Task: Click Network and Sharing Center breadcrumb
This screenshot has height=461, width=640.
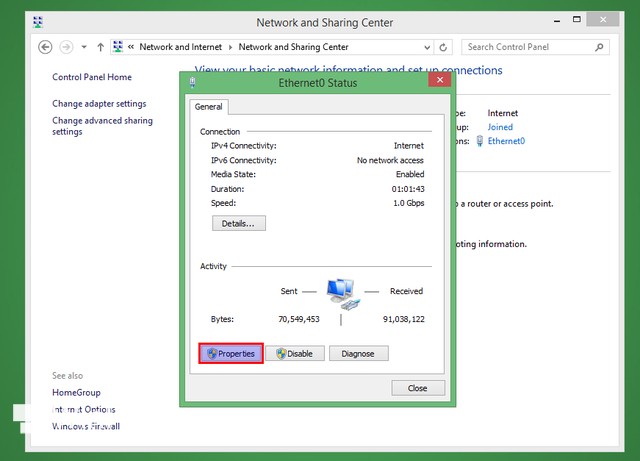Action: click(293, 47)
